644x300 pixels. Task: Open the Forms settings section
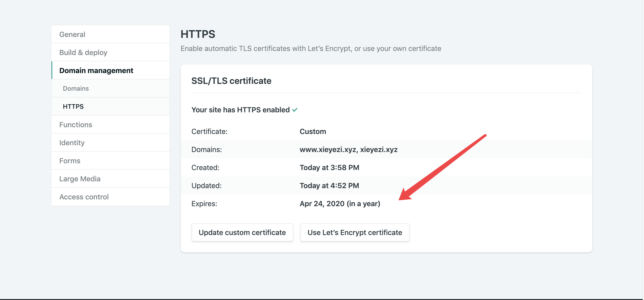[70, 161]
